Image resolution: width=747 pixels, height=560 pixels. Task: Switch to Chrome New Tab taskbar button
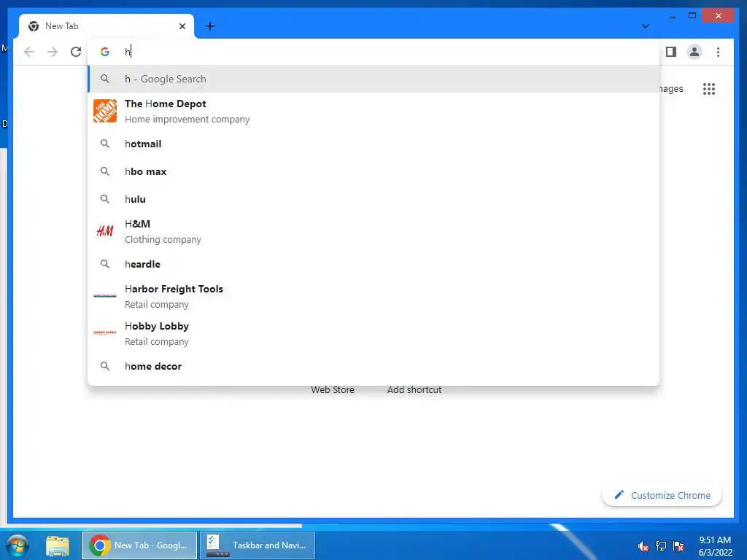(x=139, y=545)
